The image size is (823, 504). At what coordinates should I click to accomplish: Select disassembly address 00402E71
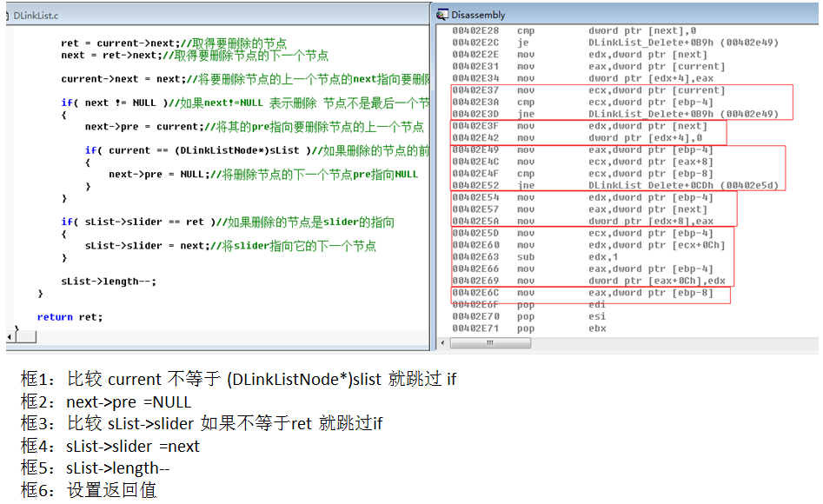pos(475,328)
